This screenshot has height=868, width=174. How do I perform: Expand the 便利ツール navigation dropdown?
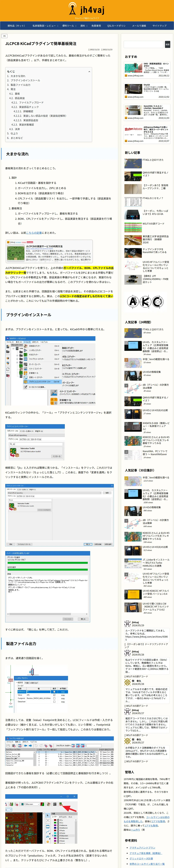[x=69, y=26]
